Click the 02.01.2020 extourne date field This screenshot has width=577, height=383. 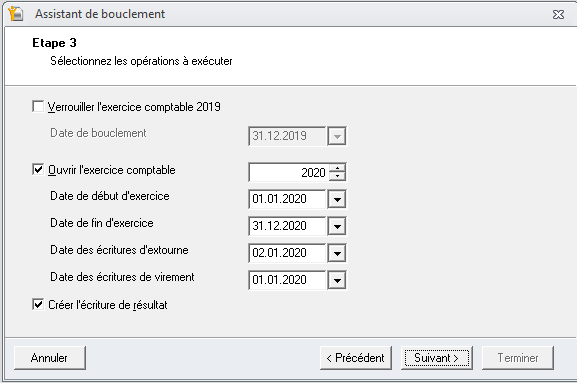coord(288,253)
